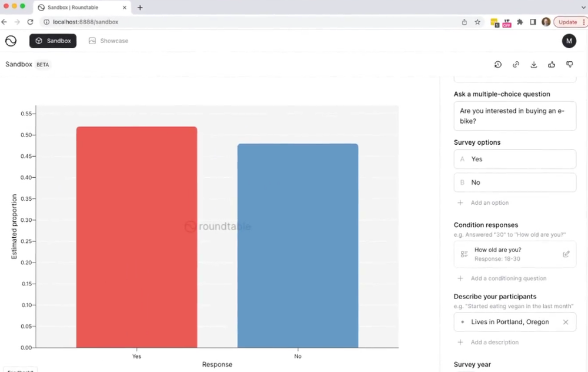Select the Sandbox tab
Screen dimensions: 588x372
53,41
